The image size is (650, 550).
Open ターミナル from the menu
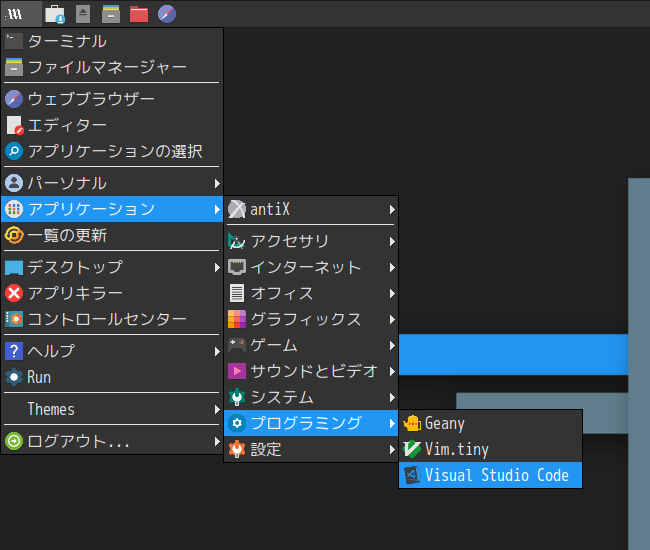click(112, 41)
